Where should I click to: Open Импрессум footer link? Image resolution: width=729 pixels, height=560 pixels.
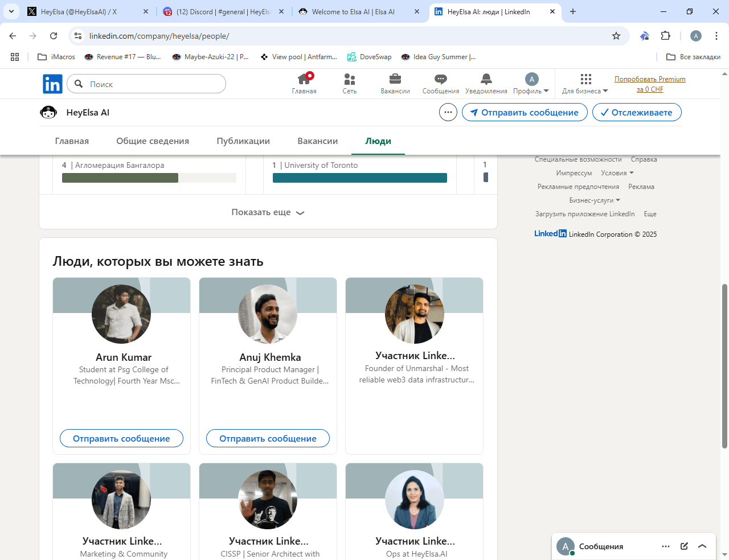[x=574, y=173]
